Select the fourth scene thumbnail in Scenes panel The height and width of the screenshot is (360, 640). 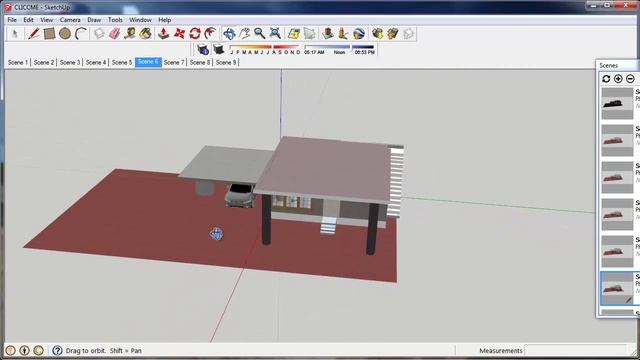pyautogui.click(x=617, y=214)
